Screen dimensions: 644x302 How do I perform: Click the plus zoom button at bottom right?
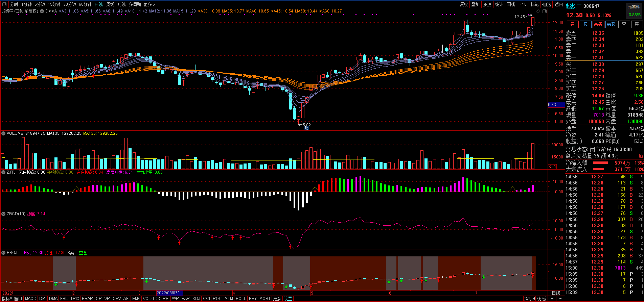pyautogui.click(x=552, y=299)
